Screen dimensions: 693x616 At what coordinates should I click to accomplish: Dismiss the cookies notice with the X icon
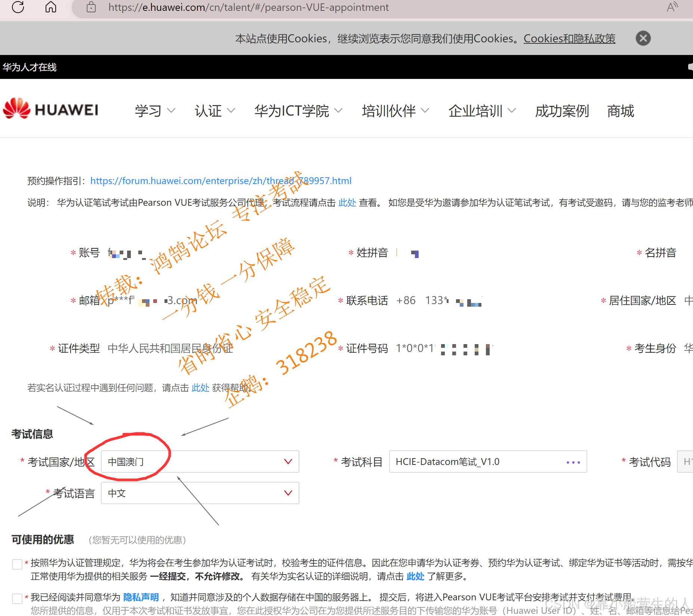(x=643, y=38)
